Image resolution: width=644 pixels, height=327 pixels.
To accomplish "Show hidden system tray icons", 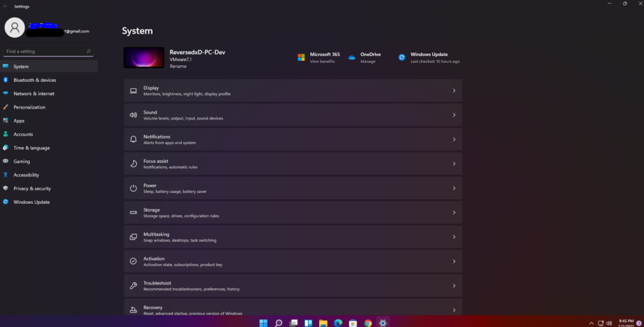I will [592, 323].
